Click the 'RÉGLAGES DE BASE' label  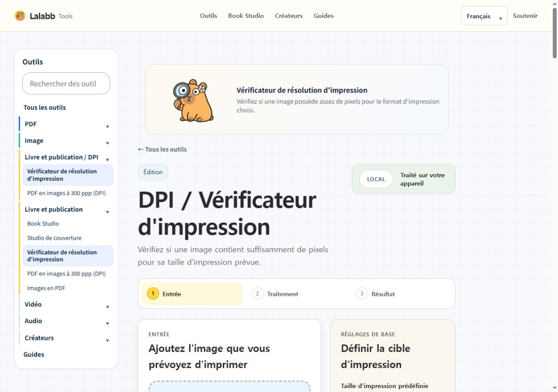pos(368,334)
